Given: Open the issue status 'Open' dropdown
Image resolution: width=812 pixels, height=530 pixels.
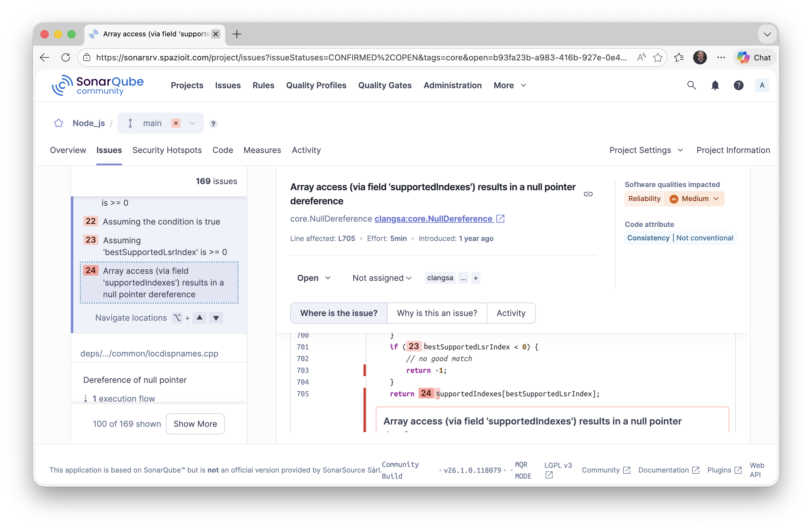Looking at the screenshot, I should [313, 278].
